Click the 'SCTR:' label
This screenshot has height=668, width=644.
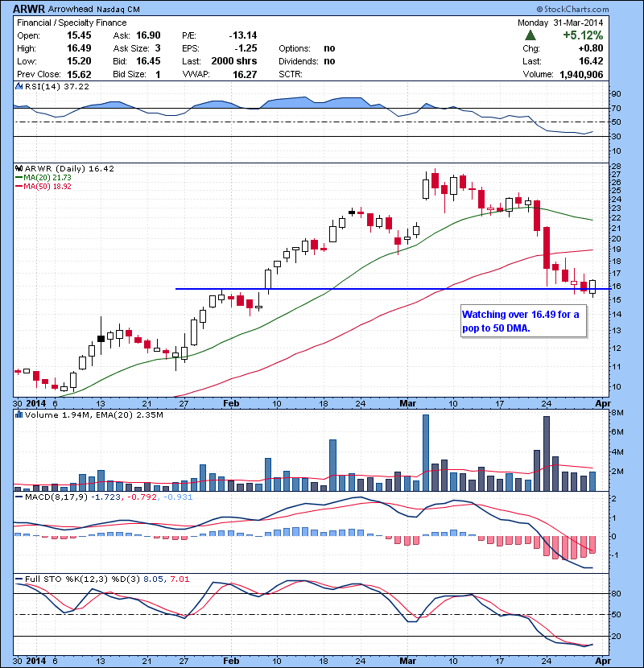tap(291, 74)
